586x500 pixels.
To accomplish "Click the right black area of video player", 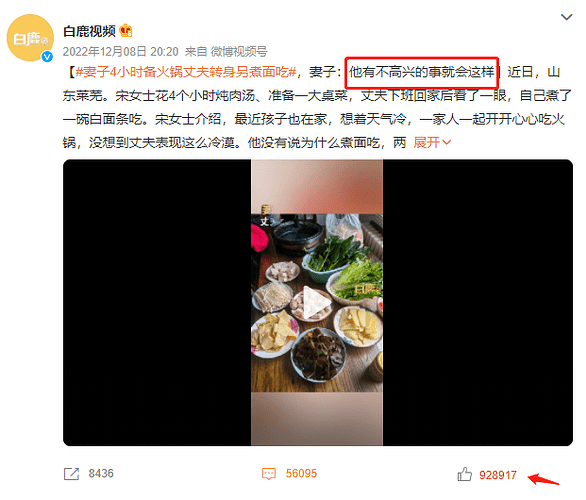I will 478,302.
